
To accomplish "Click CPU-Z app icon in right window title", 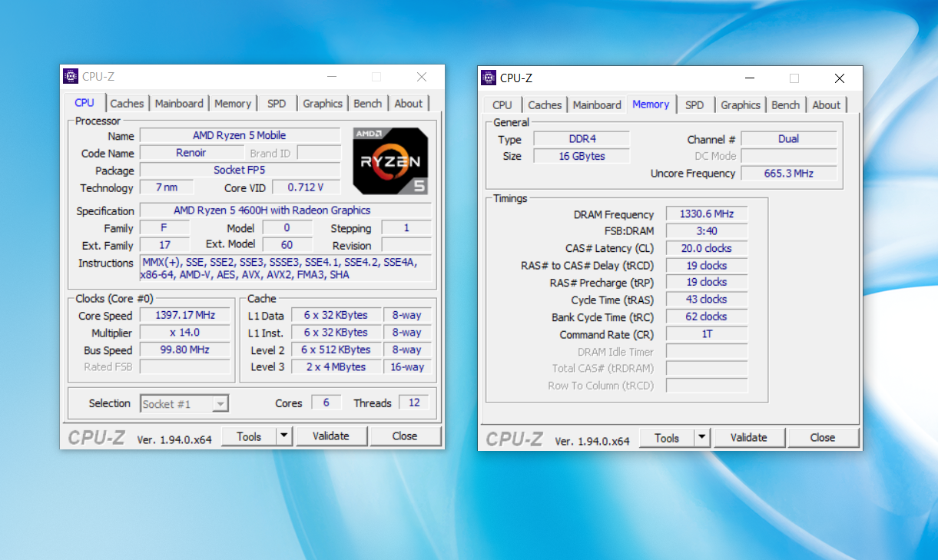I will pyautogui.click(x=489, y=78).
